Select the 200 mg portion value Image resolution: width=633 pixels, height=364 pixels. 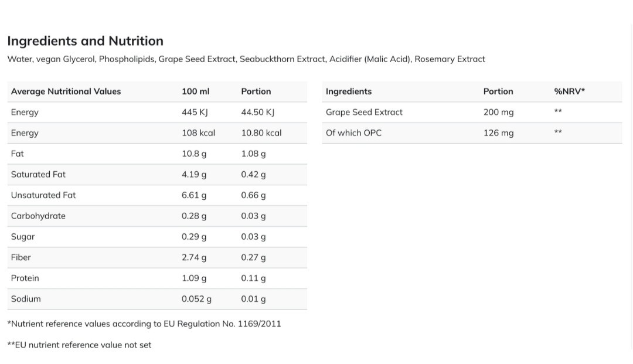[499, 112]
